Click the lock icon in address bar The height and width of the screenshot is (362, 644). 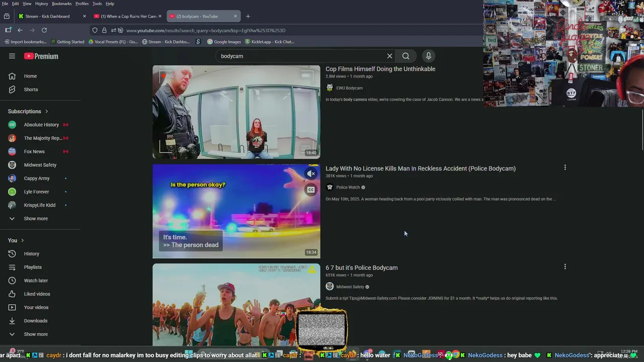[x=104, y=30]
